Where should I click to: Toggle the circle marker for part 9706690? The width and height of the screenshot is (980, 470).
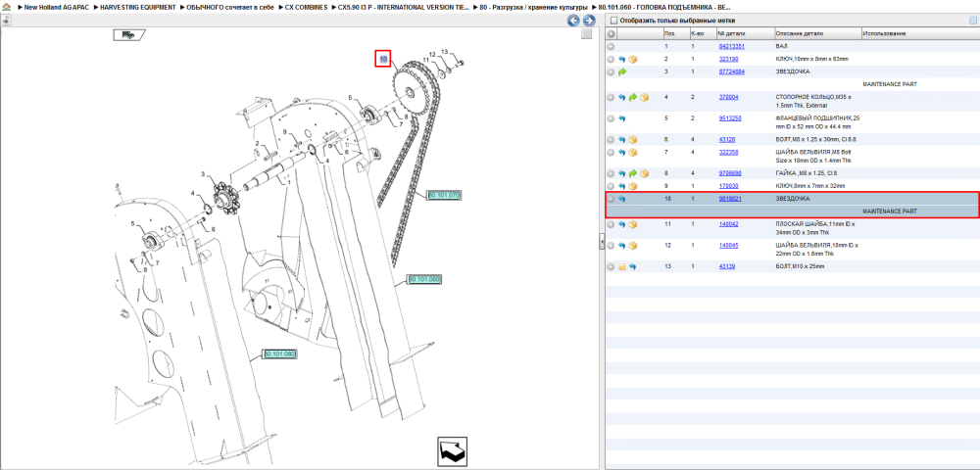[x=612, y=173]
